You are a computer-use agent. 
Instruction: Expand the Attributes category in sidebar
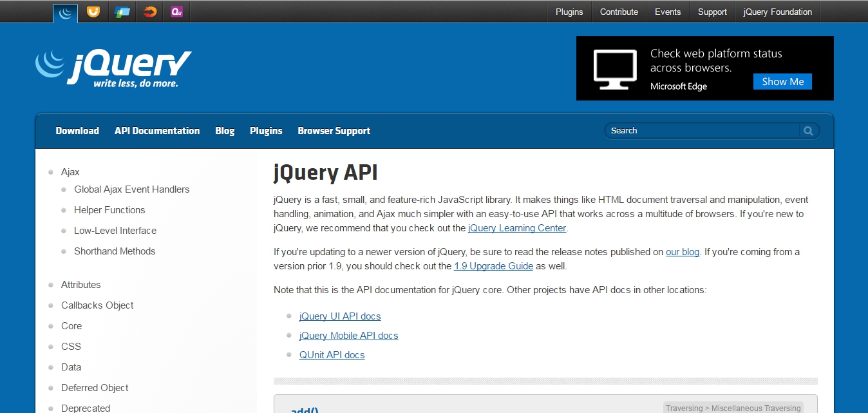[x=80, y=284]
